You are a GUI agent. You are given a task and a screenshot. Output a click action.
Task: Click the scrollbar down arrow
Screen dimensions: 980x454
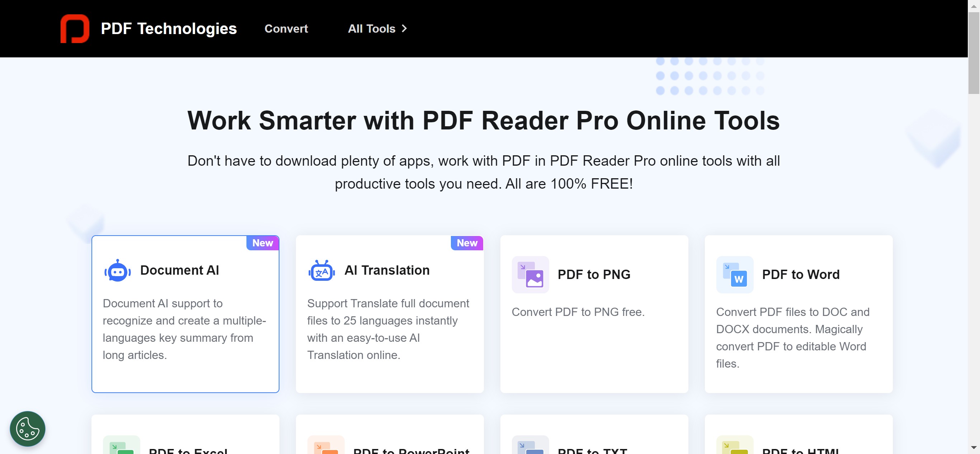click(x=974, y=448)
